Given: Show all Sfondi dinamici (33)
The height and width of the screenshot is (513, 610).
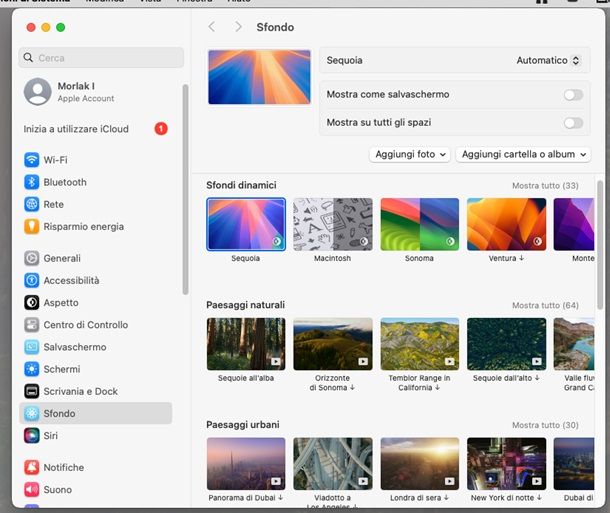Looking at the screenshot, I should (545, 186).
